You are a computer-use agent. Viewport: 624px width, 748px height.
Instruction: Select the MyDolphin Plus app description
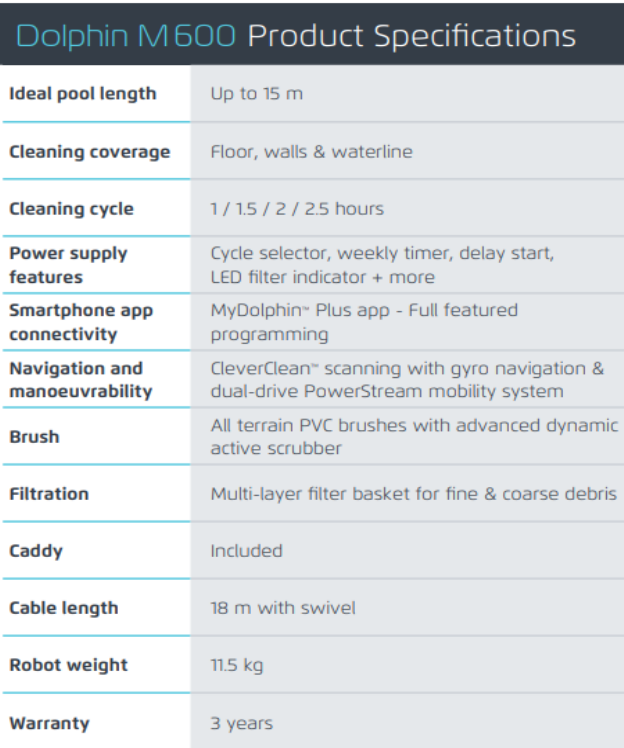[x=364, y=322]
